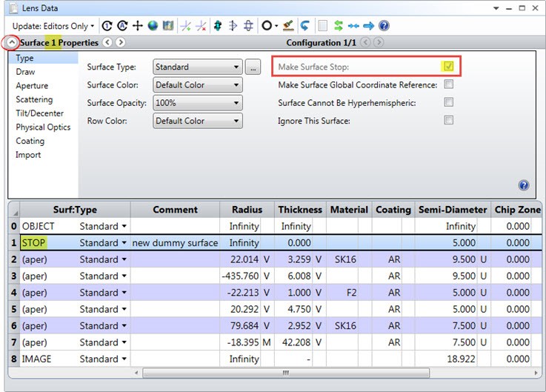Open the Update: Editors Only dropdown
Viewport: 546px width, 392px height.
[53, 26]
